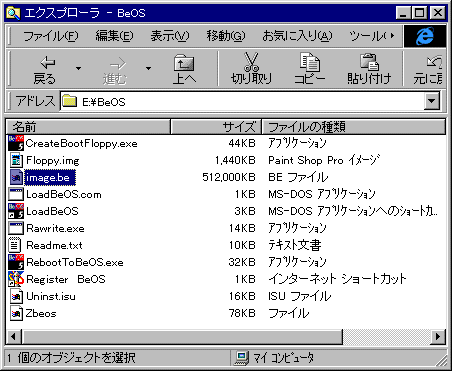Open the Back button history dropdown arrow

pos(78,69)
